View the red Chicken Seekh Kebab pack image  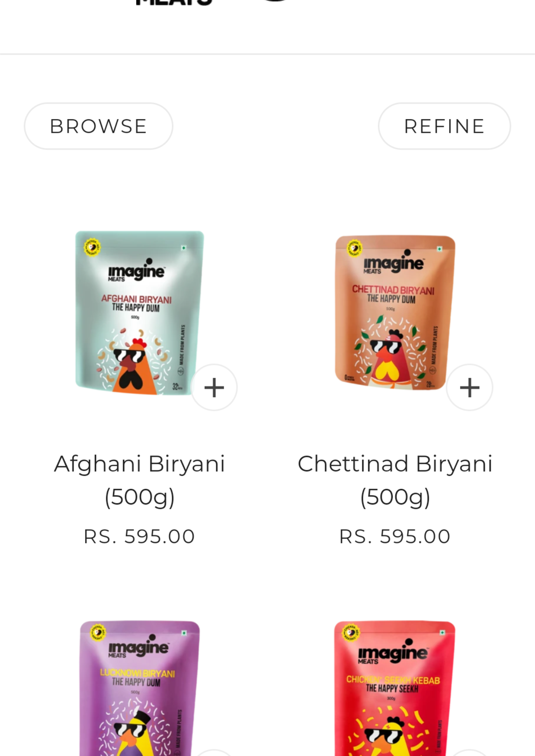[x=395, y=688]
